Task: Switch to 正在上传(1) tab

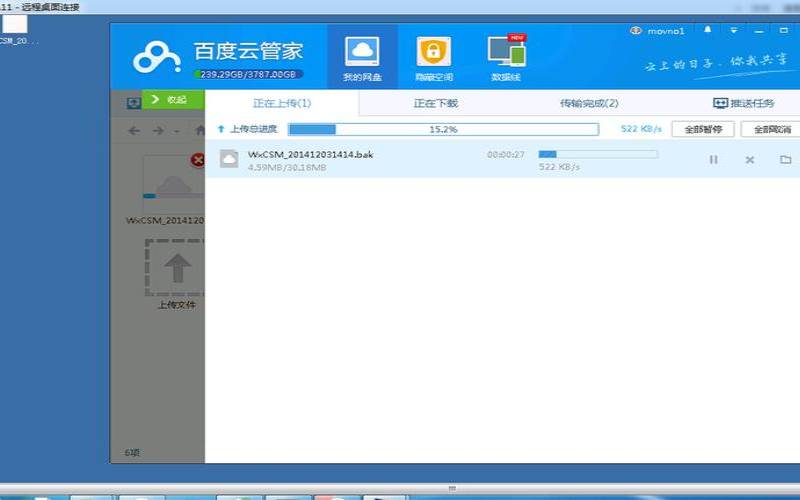Action: 282,103
